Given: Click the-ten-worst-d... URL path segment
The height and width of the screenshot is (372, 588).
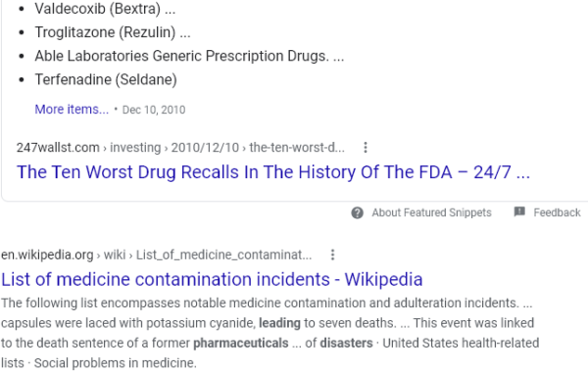Looking at the screenshot, I should [297, 148].
